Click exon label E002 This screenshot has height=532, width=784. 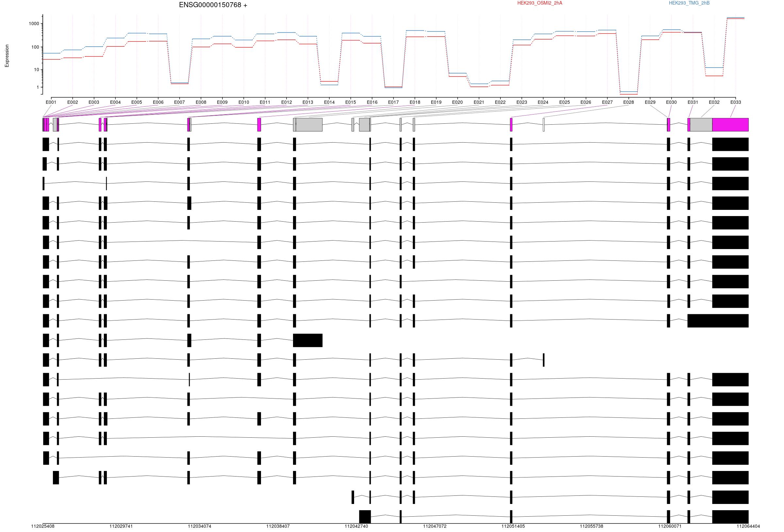pyautogui.click(x=73, y=102)
